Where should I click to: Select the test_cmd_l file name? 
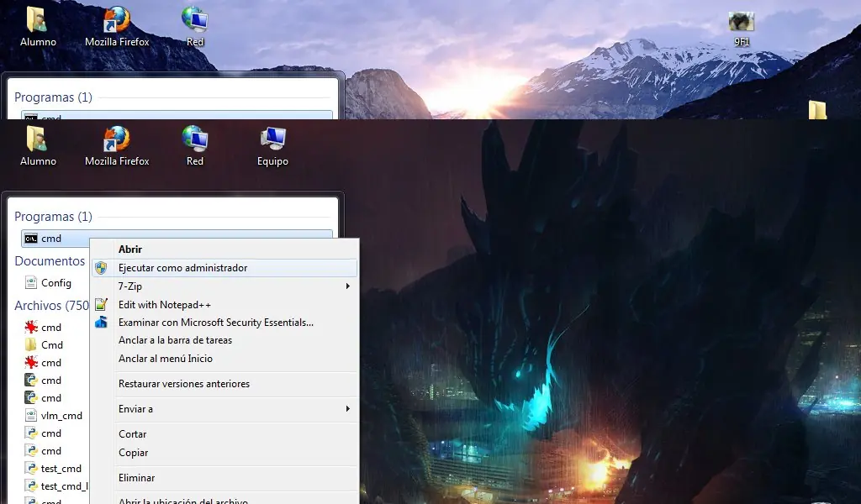pyautogui.click(x=64, y=486)
